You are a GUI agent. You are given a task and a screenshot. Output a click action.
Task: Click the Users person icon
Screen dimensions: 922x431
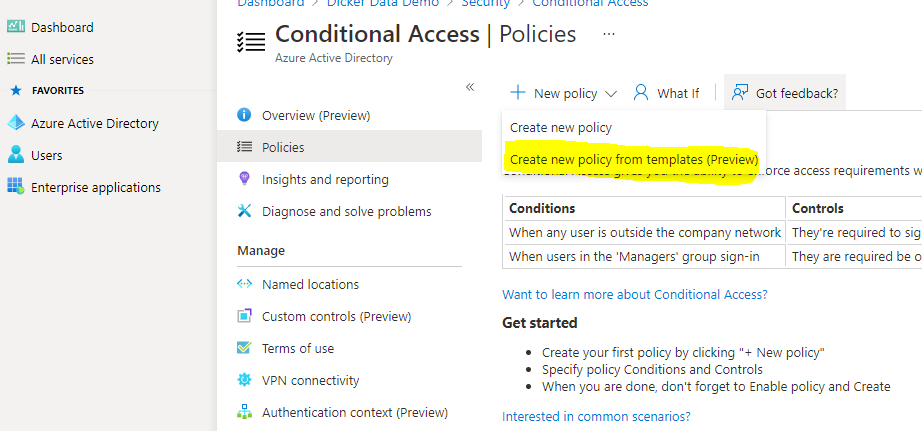point(15,155)
